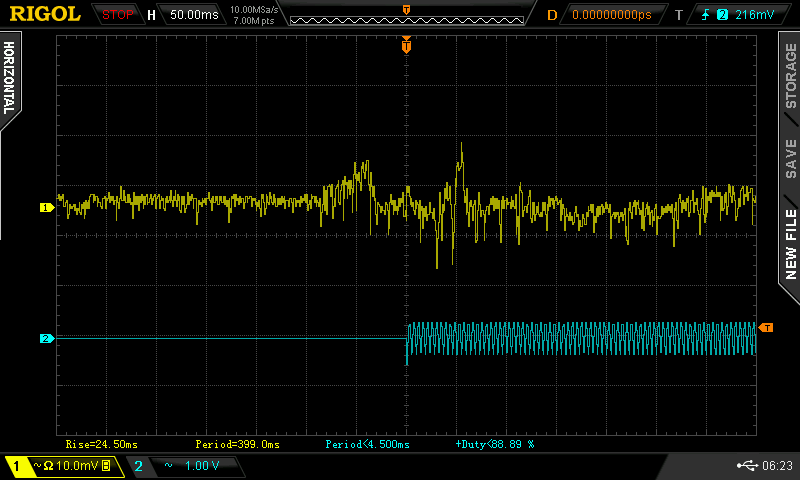Click the channel 1 AC coupling symbol
Viewport: 800px width, 480px height.
pyautogui.click(x=37, y=465)
